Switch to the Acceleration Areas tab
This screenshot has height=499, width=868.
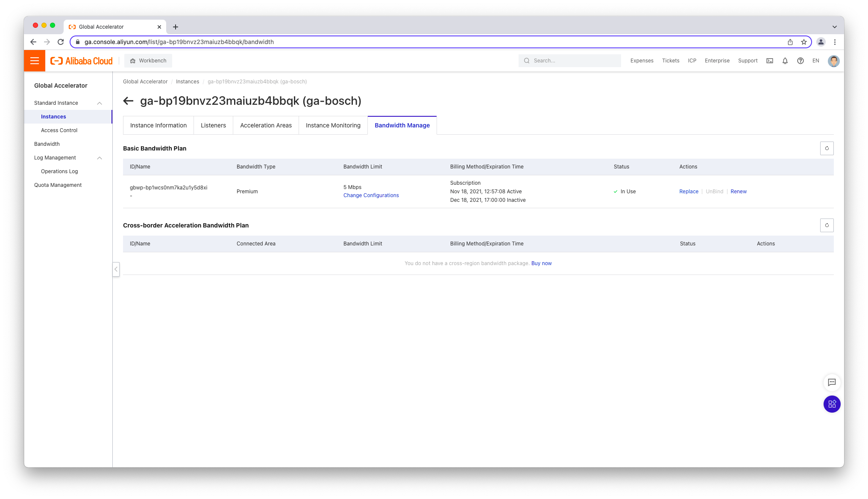pos(266,125)
